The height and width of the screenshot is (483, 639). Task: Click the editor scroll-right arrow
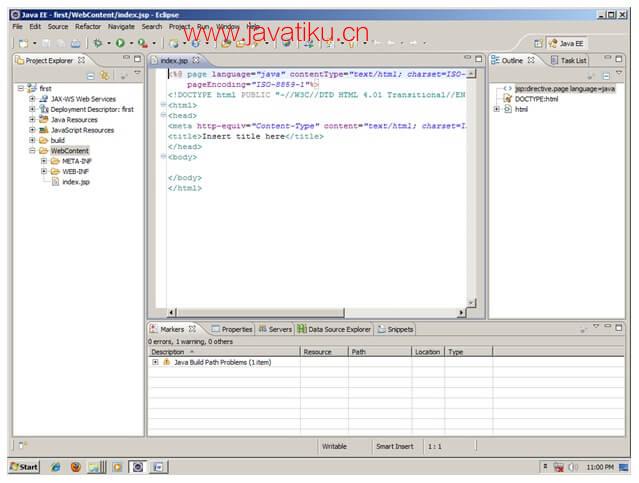[x=461, y=312]
